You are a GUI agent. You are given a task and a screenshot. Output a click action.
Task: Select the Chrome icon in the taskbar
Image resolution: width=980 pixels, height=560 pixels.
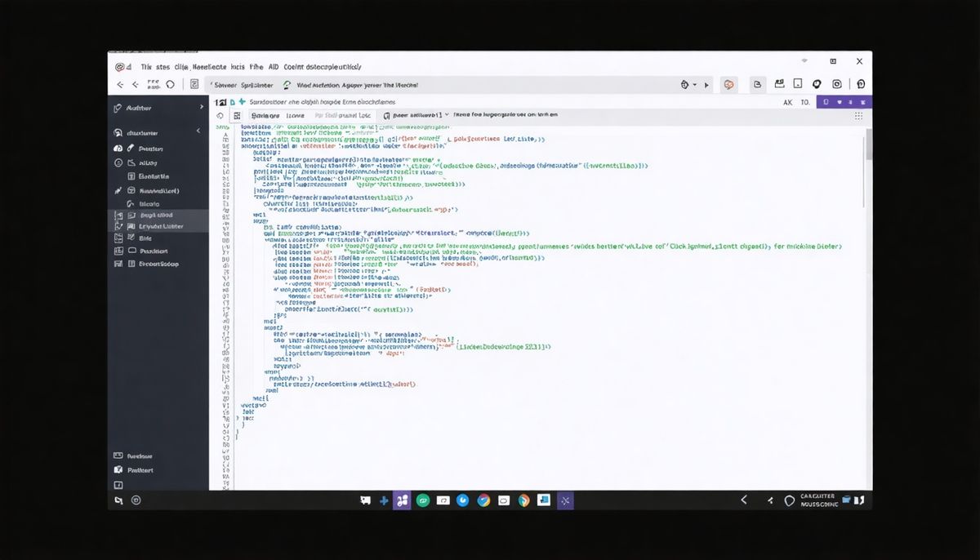(483, 500)
